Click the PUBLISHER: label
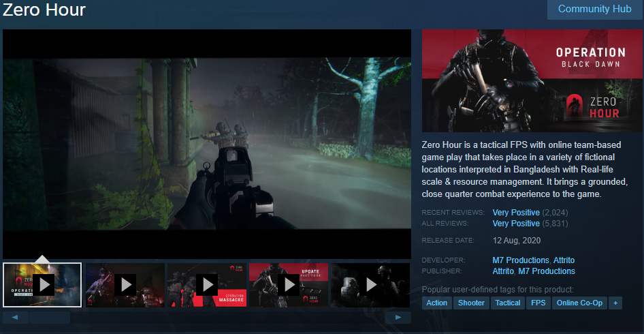The image size is (644, 334). [x=442, y=271]
